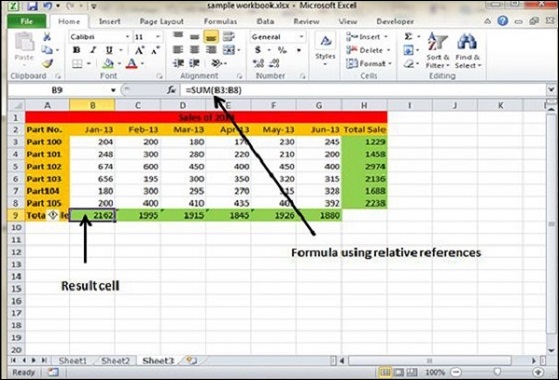Click the Clear eraser icon
The height and width of the screenshot is (380, 559).
409,64
